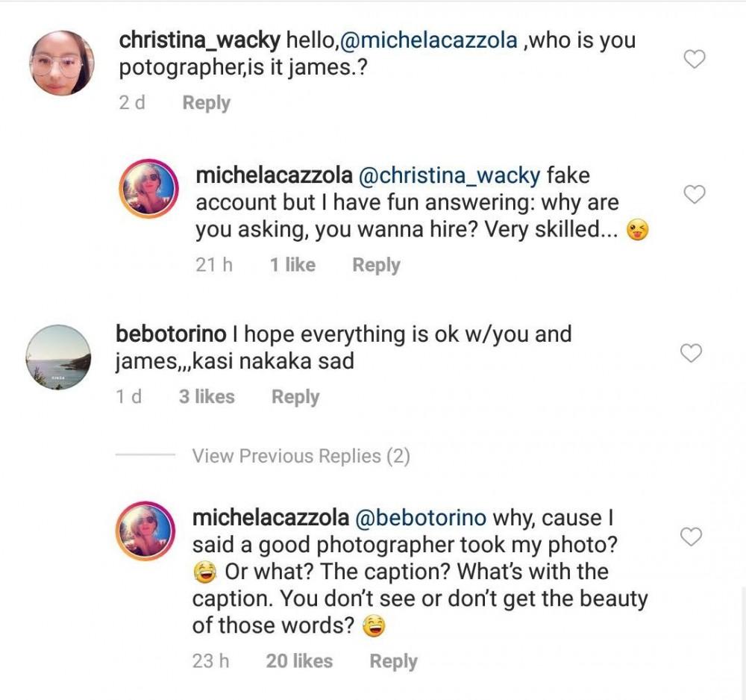
Task: Tap heart on bebotorino's comment
Action: pos(693,353)
